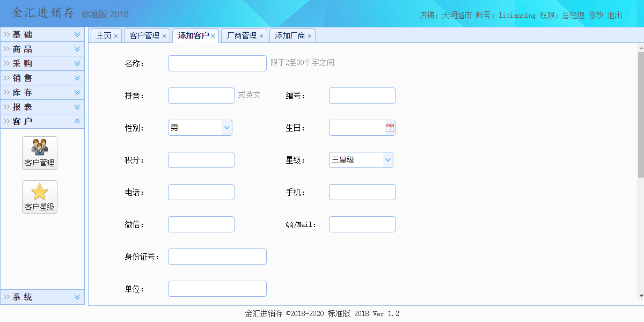Collapse the 客户 sidebar section

coord(42,121)
